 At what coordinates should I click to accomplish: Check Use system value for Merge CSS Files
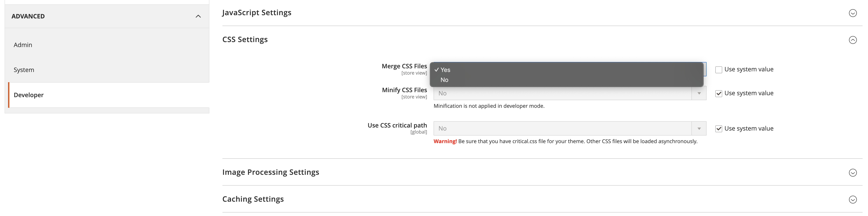719,69
